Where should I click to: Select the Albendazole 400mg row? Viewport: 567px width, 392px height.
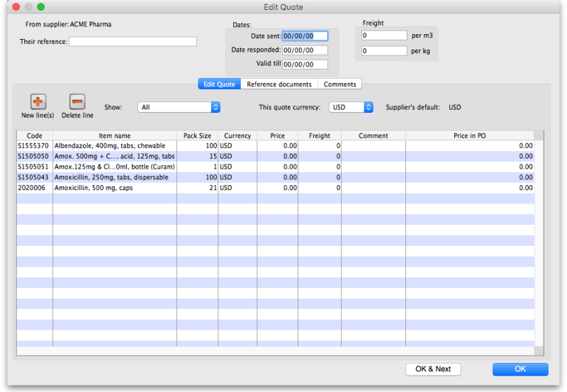click(113, 145)
